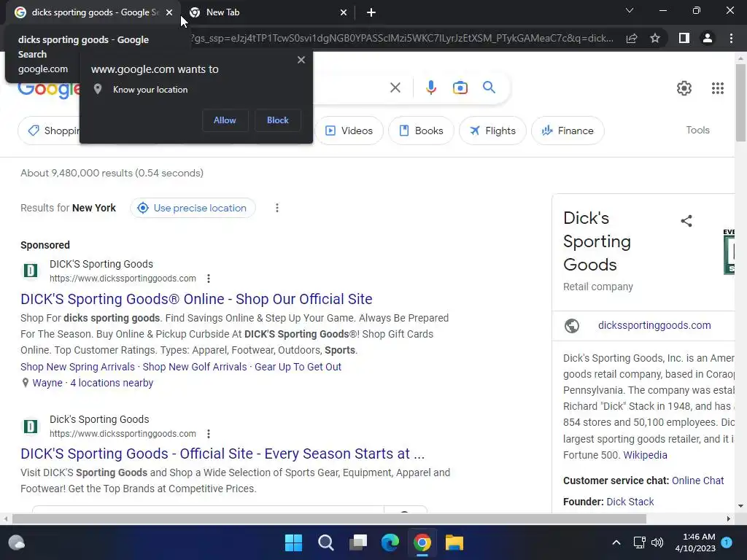This screenshot has width=747, height=560.
Task: Open the Wikipedia link in panel
Action: point(645,455)
